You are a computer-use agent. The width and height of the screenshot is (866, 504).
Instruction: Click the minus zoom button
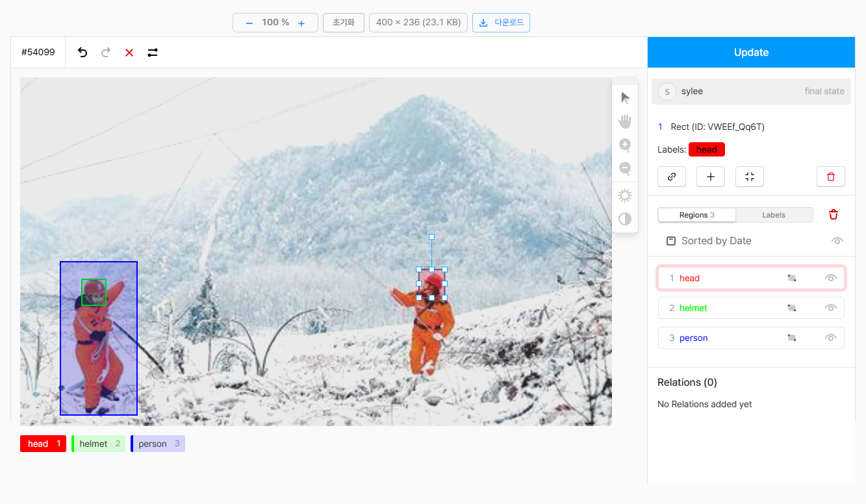coord(249,23)
